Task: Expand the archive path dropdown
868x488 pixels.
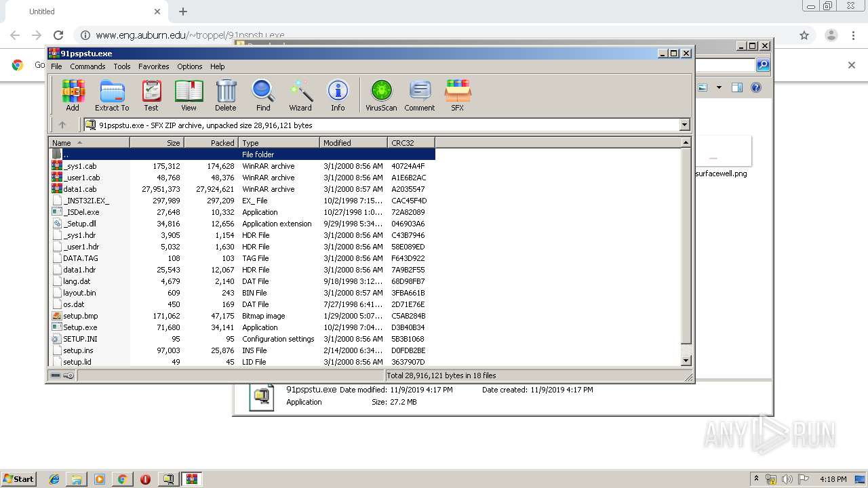Action: tap(684, 125)
